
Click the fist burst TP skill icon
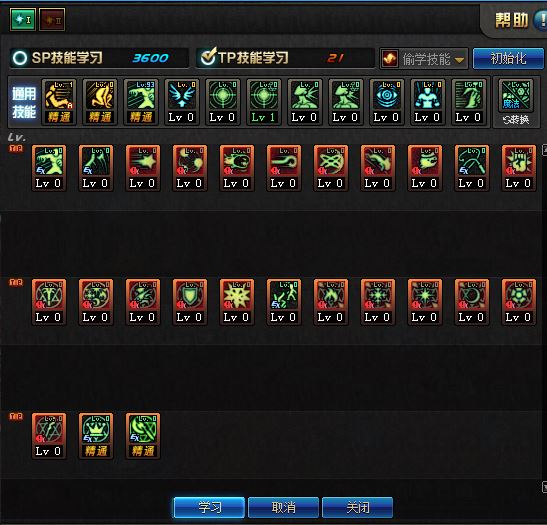point(519,168)
